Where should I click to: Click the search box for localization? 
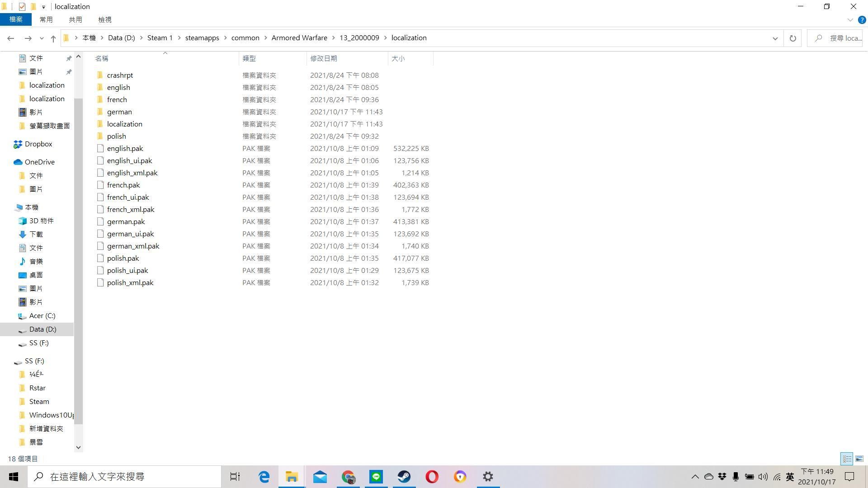[841, 38]
